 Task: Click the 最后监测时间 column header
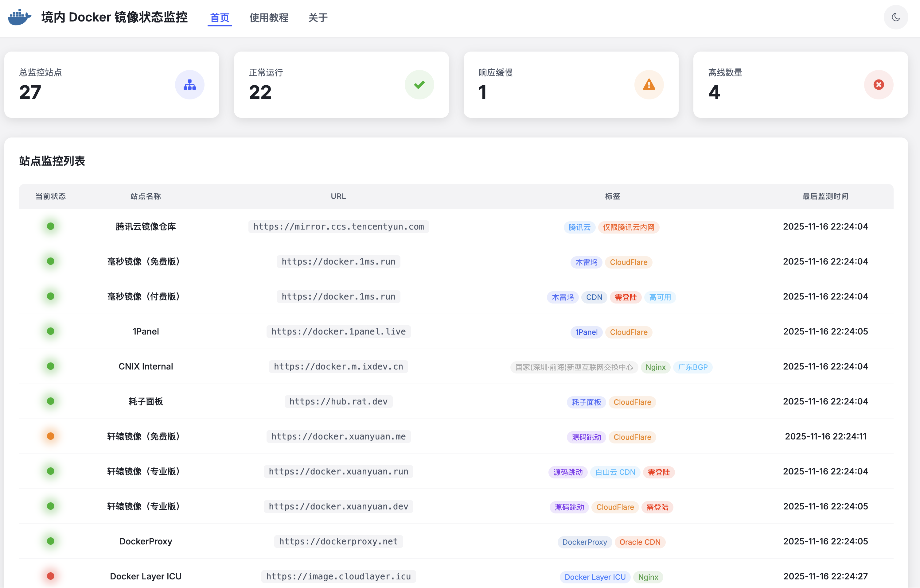coord(825,196)
